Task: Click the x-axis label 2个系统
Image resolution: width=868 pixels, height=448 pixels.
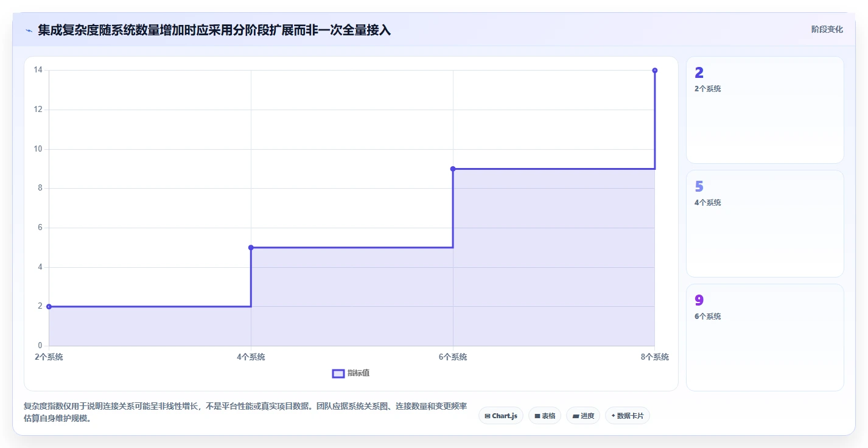Action: tap(49, 357)
